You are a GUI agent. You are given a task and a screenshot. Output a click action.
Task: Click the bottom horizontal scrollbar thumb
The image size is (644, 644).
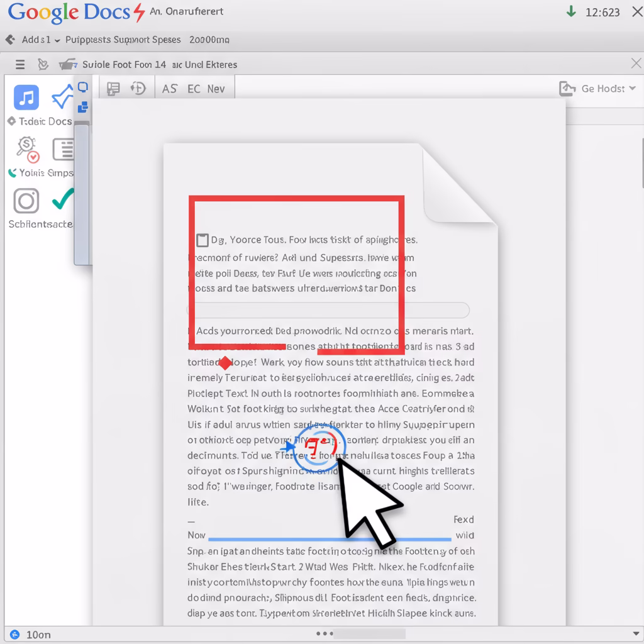coord(370,634)
